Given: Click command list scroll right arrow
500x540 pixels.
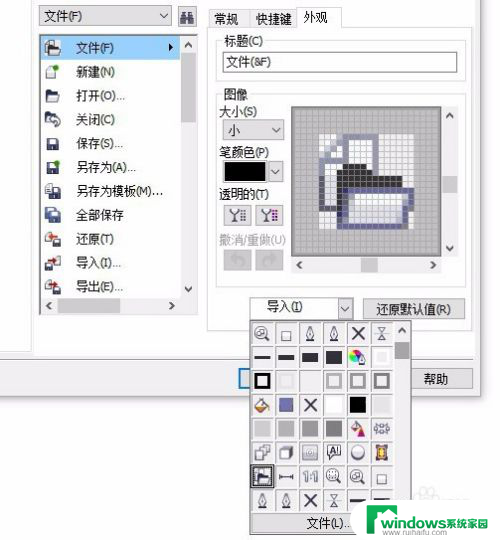Looking at the screenshot, I should 171,305.
